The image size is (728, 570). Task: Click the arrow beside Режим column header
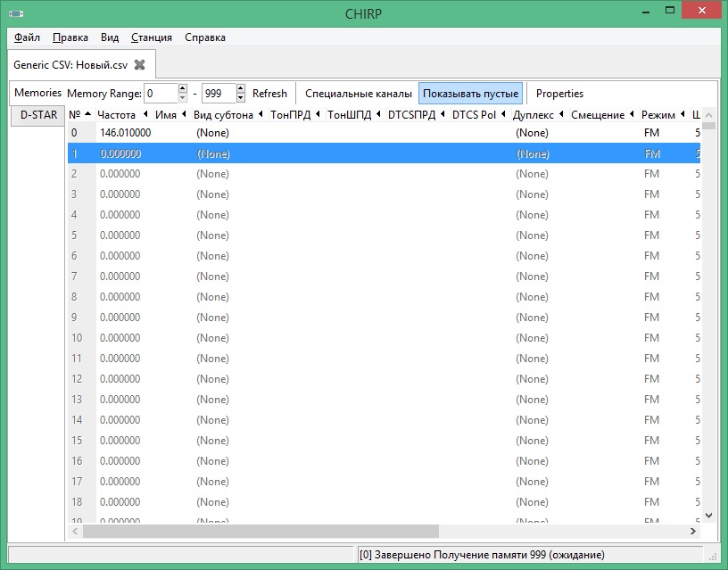[682, 114]
